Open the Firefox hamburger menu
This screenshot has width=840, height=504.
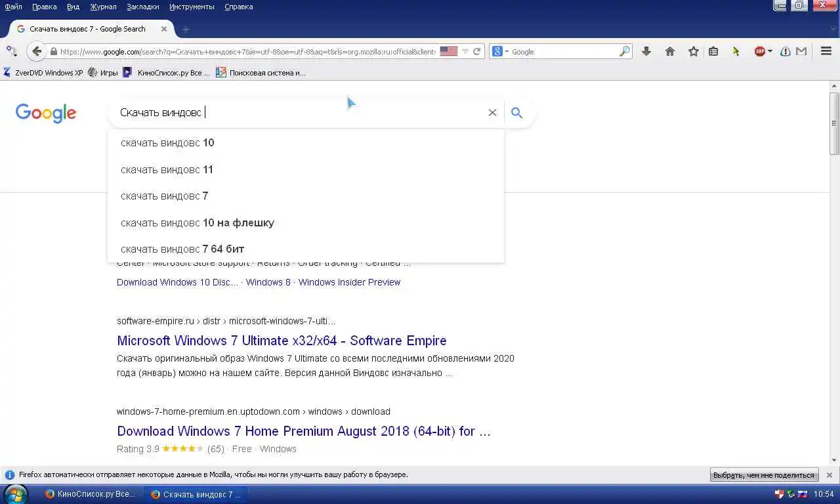pos(826,51)
